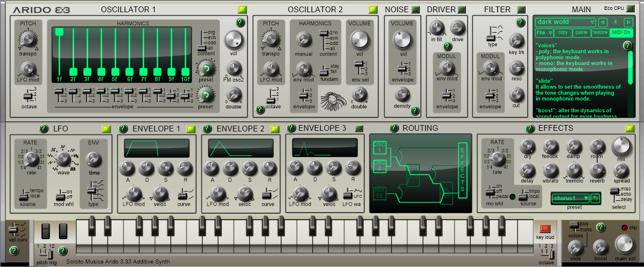Toggle the Envelope 3 LED
Image resolution: width=644 pixels, height=267 pixels.
359,128
